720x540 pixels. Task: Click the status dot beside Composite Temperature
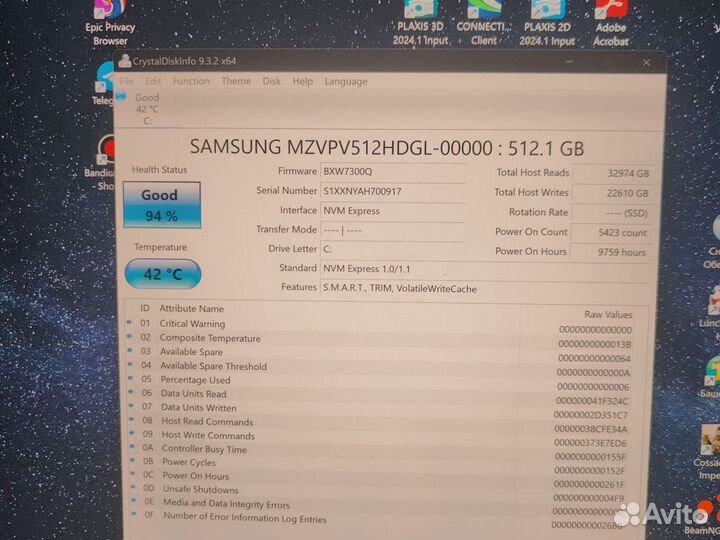(129, 336)
